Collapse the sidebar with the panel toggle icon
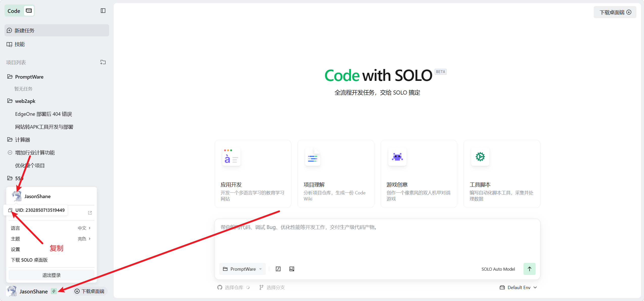Screen dimensions: 644x301 point(103,11)
